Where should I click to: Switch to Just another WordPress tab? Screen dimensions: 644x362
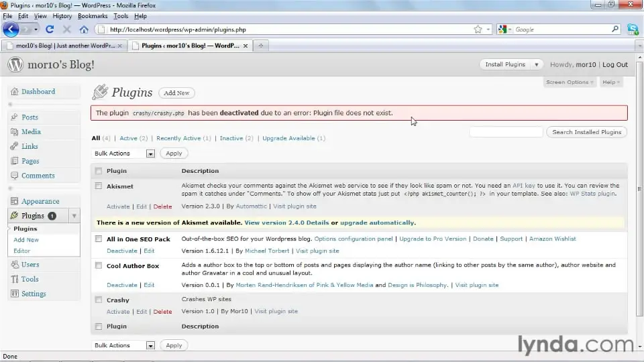(64, 46)
